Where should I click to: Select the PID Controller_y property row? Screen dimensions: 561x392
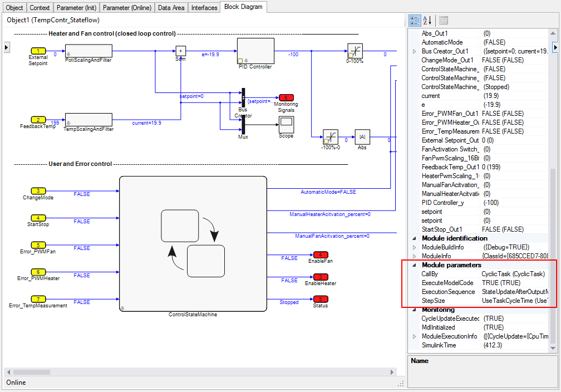pos(484,203)
